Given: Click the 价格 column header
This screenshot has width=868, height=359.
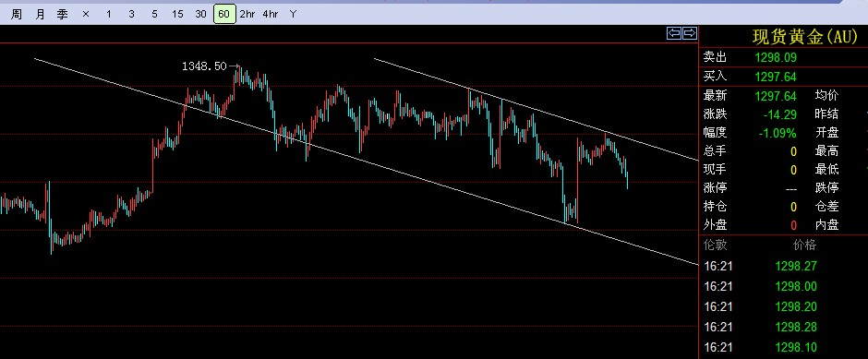Looking at the screenshot, I should tap(805, 245).
